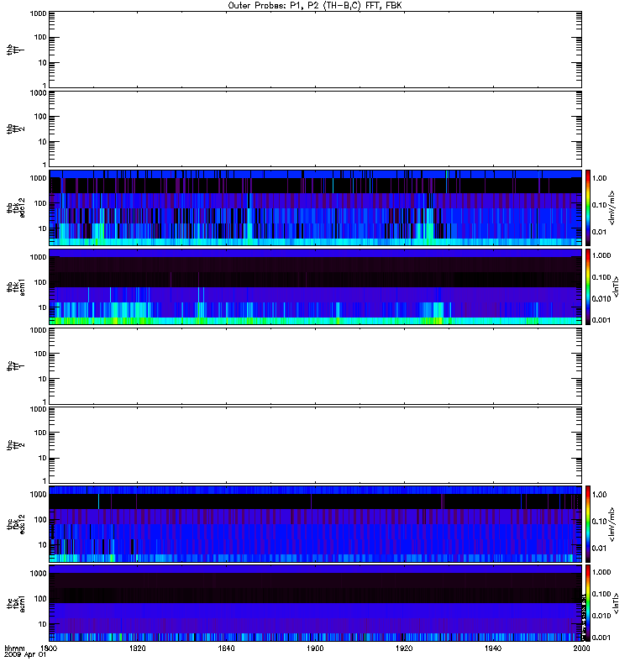Click the '1.00' tick on thc edc12 color bar

click(x=599, y=495)
